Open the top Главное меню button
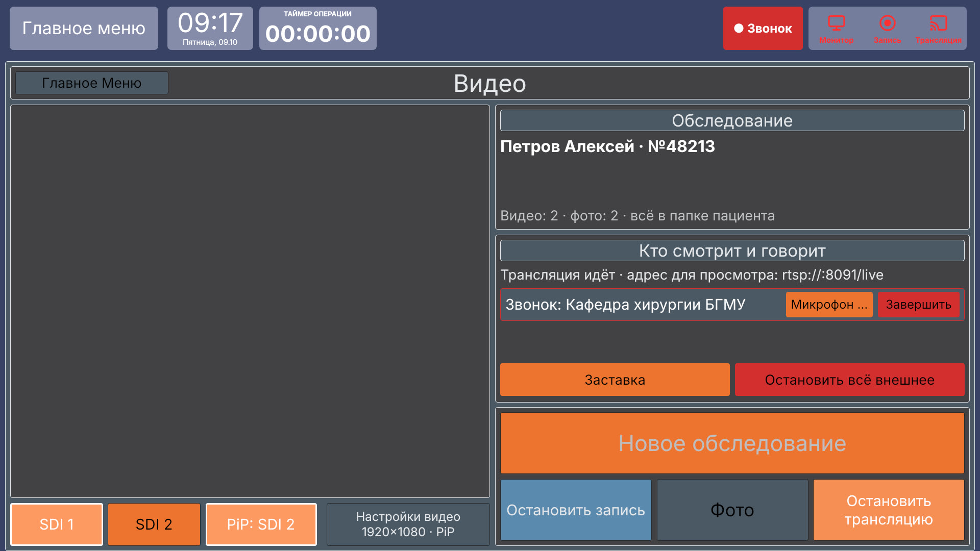The image size is (980, 551). 84,28
